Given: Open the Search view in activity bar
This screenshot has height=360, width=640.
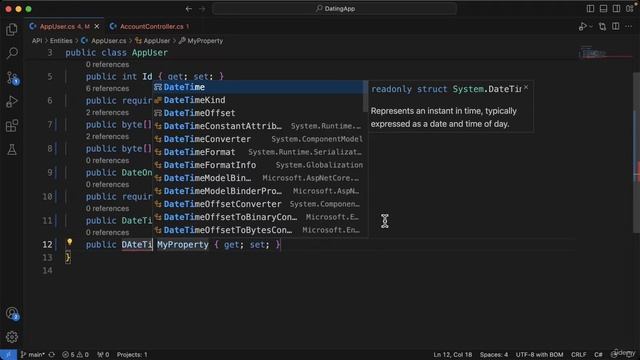Looking at the screenshot, I should click(x=12, y=53).
